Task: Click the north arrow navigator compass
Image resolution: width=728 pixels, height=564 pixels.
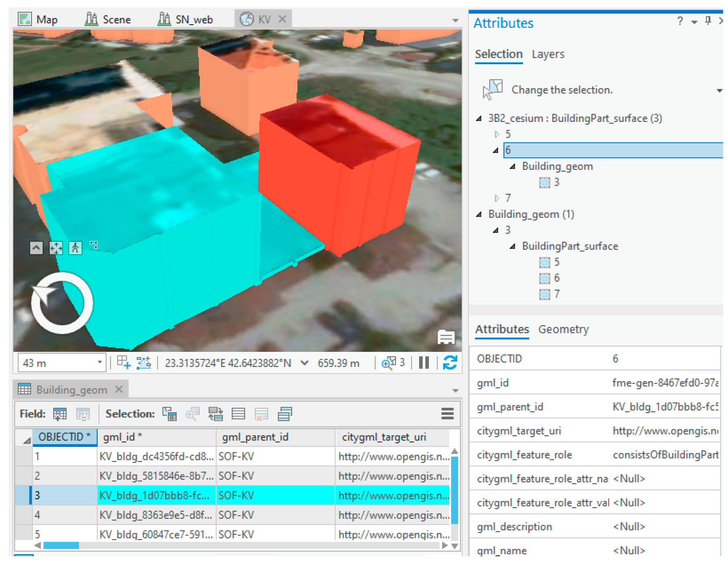Action: pyautogui.click(x=62, y=303)
